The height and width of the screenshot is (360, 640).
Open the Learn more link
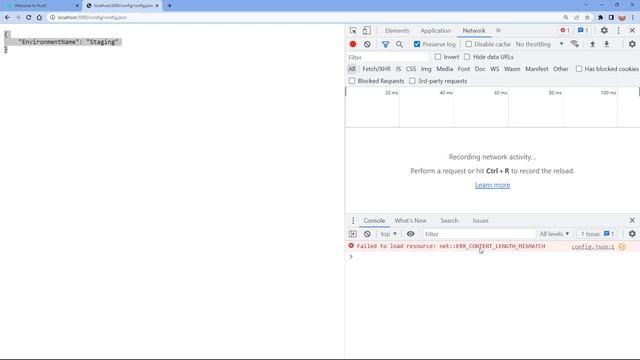pos(492,185)
